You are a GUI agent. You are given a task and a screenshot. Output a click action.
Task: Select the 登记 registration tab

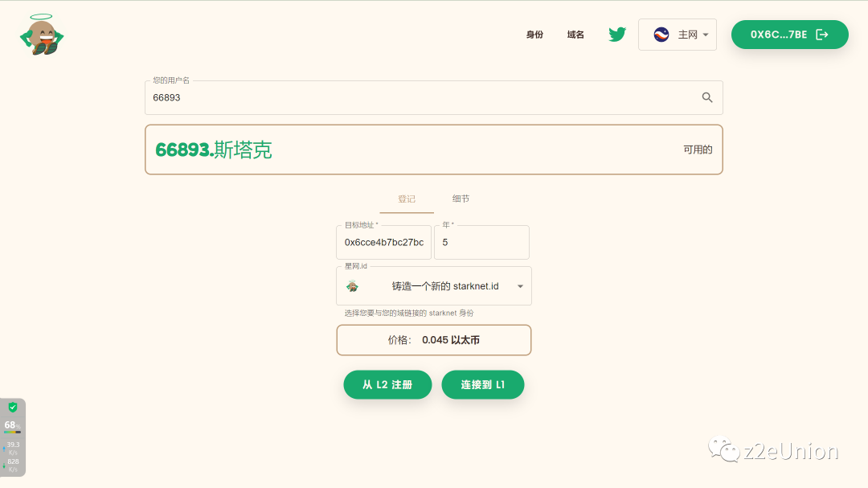click(407, 199)
